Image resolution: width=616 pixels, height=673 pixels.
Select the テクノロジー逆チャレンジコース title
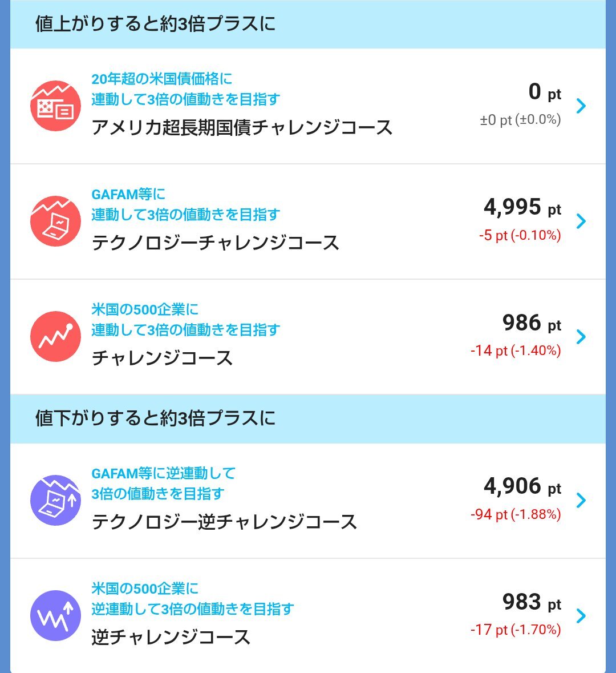[x=224, y=522]
